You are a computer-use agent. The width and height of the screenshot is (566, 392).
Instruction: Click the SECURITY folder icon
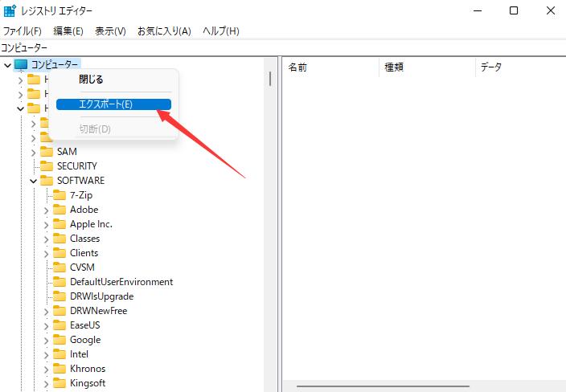click(47, 166)
